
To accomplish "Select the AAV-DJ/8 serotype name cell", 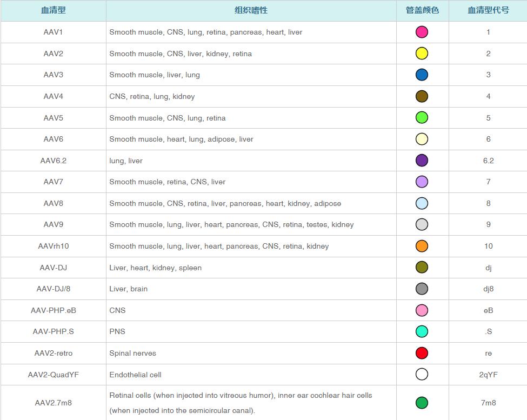I will pyautogui.click(x=53, y=289).
